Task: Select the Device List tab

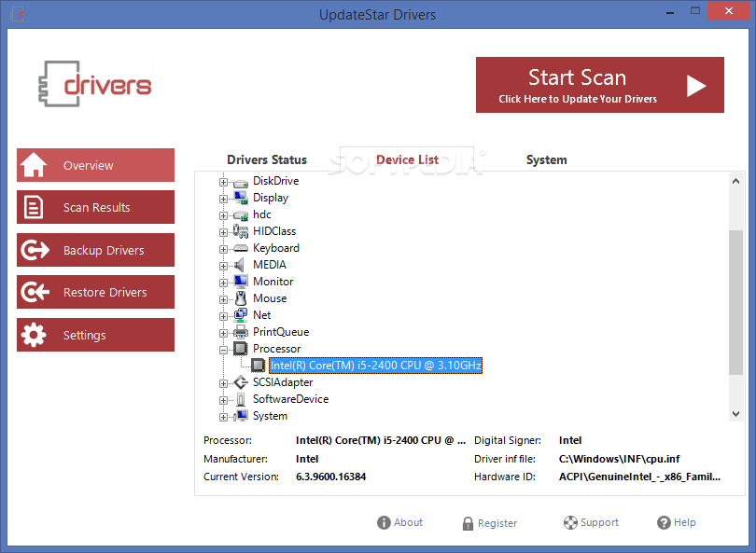Action: [x=407, y=159]
